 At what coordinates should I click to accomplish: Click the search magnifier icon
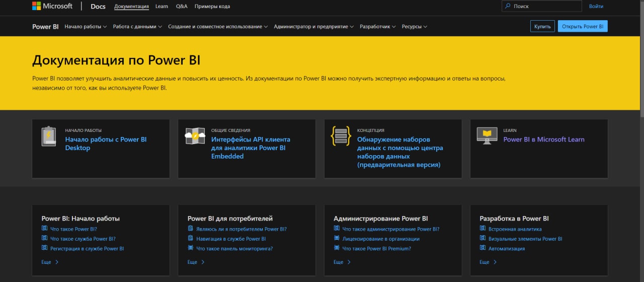(508, 6)
